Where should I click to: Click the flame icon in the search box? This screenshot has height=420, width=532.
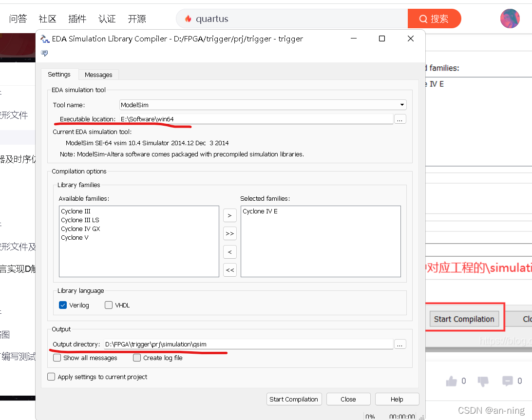point(188,19)
